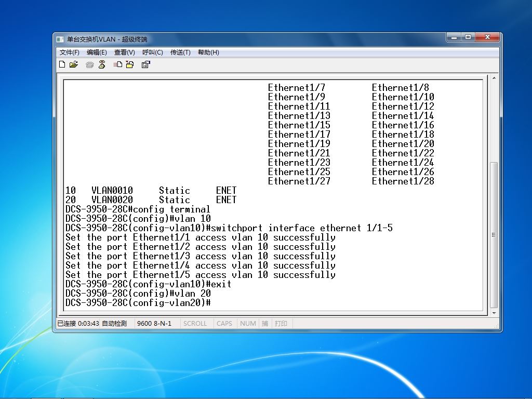Click at the config-vlan20 prompt line
532x399 pixels.
point(138,303)
